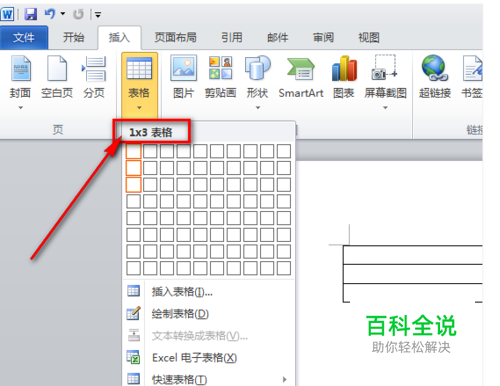Click the pencil draw-table icon
The image size is (500, 386).
point(133,313)
